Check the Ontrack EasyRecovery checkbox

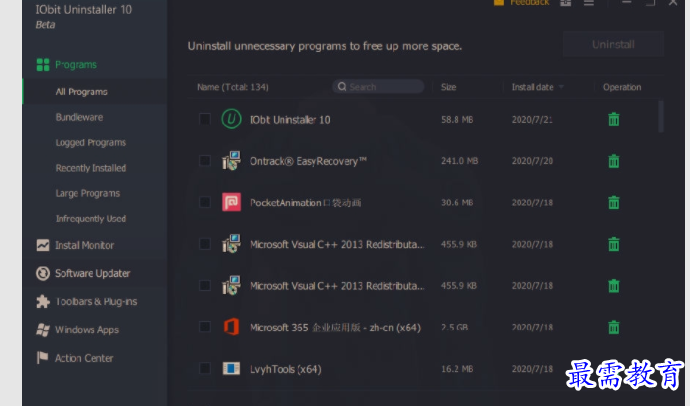[x=205, y=161]
